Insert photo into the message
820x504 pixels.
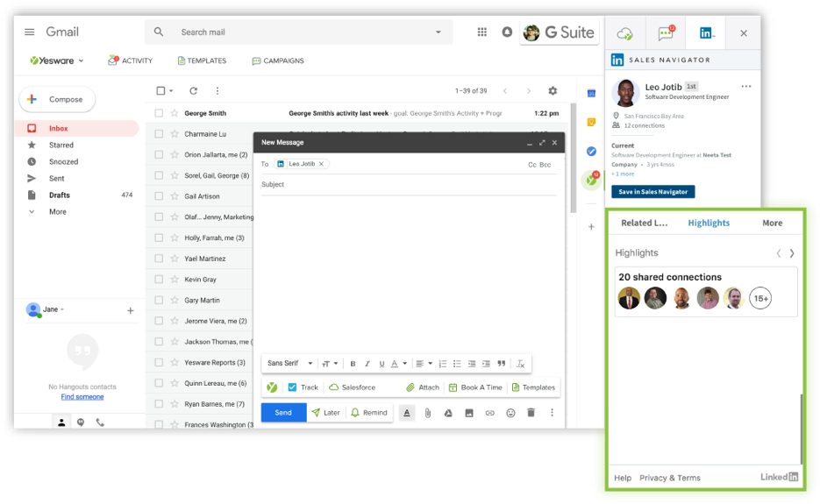point(469,413)
